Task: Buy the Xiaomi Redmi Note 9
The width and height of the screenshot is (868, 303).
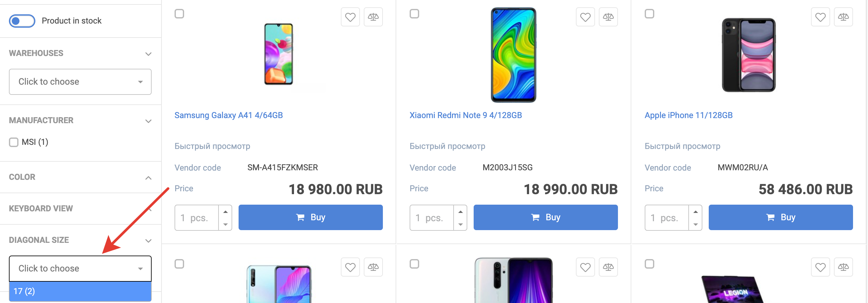Action: pos(546,217)
